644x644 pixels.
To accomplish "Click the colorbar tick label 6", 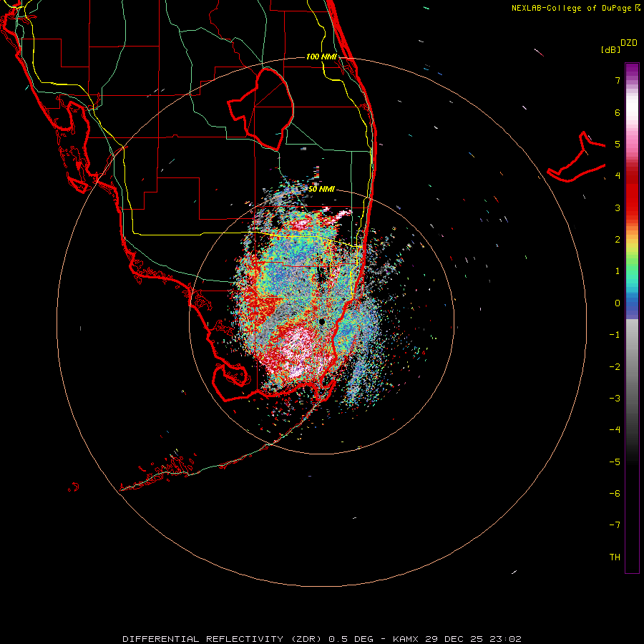I will [x=618, y=112].
